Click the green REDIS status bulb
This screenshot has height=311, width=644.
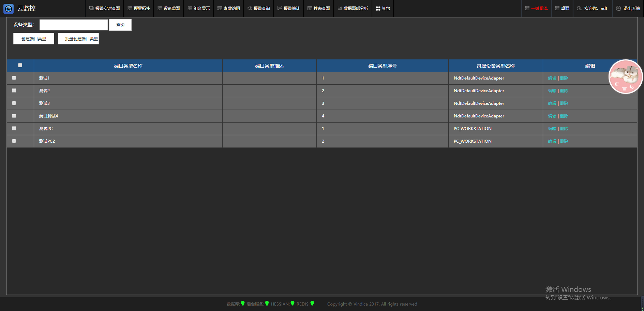click(312, 303)
